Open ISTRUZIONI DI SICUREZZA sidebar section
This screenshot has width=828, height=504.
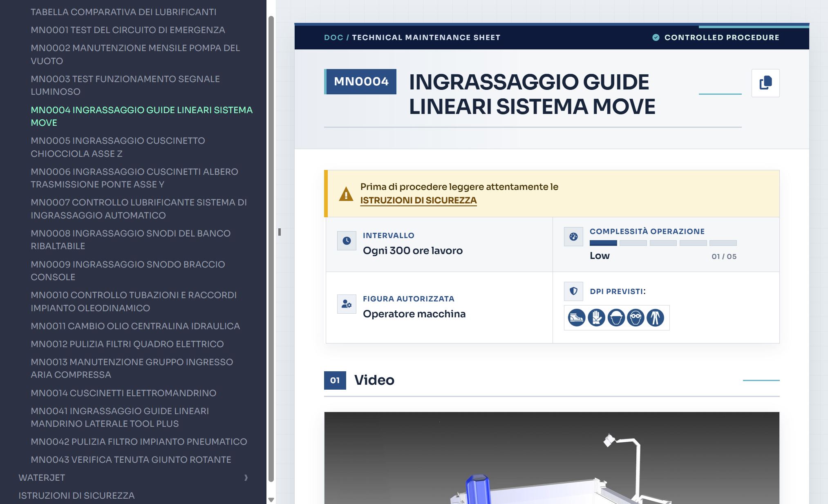coord(76,495)
